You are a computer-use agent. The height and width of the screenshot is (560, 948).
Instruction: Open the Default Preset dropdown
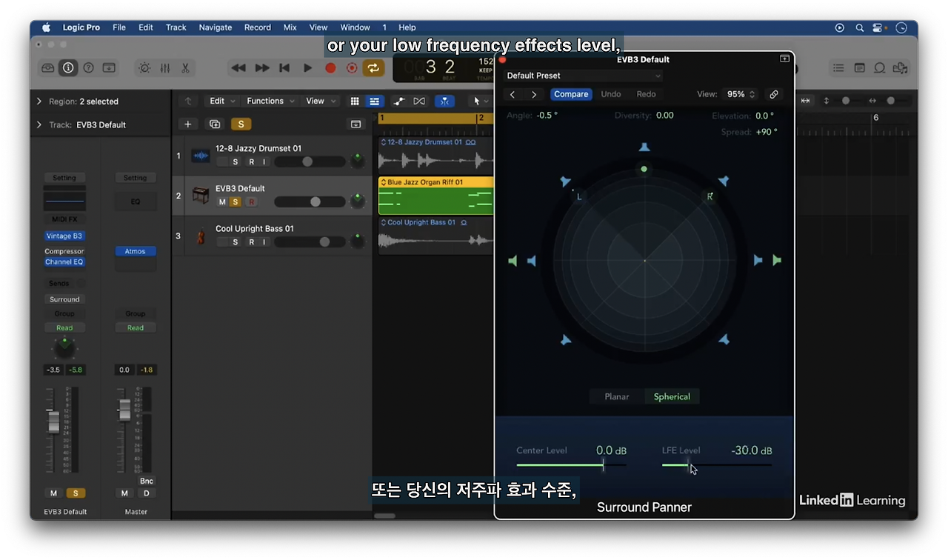point(584,76)
